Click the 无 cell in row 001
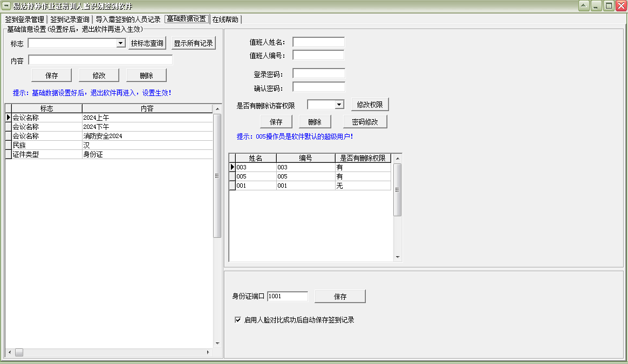 363,186
